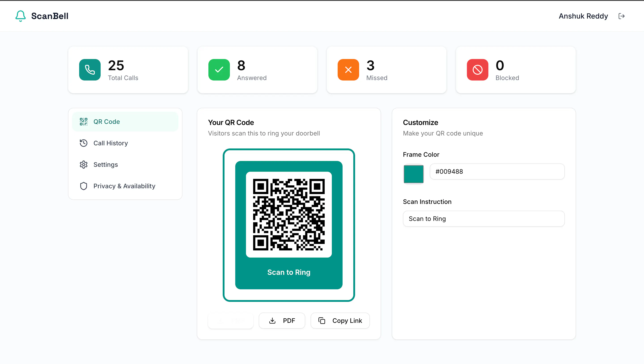The image size is (644, 364).
Task: Click the QR code image
Action: [x=289, y=214]
